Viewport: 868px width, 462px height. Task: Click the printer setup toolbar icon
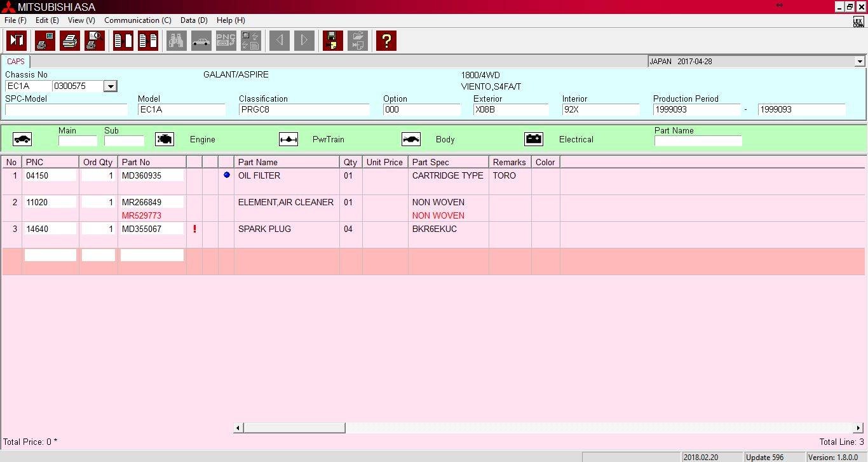pyautogui.click(x=45, y=41)
